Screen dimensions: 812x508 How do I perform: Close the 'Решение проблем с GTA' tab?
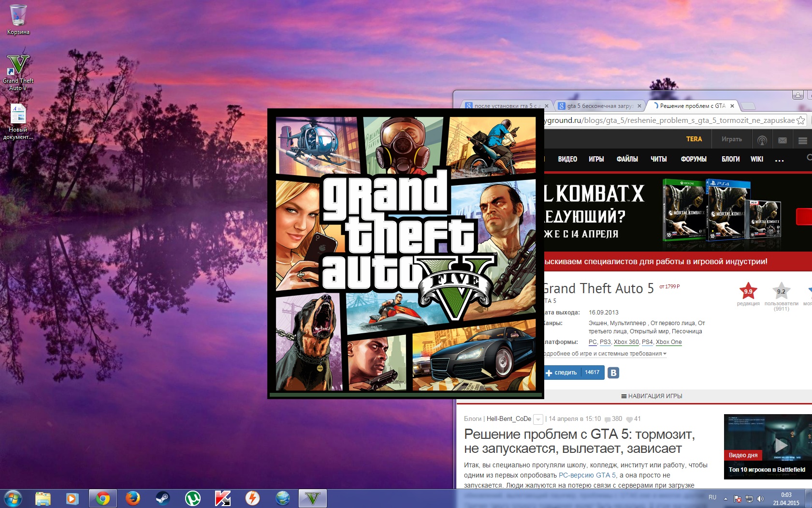(732, 106)
